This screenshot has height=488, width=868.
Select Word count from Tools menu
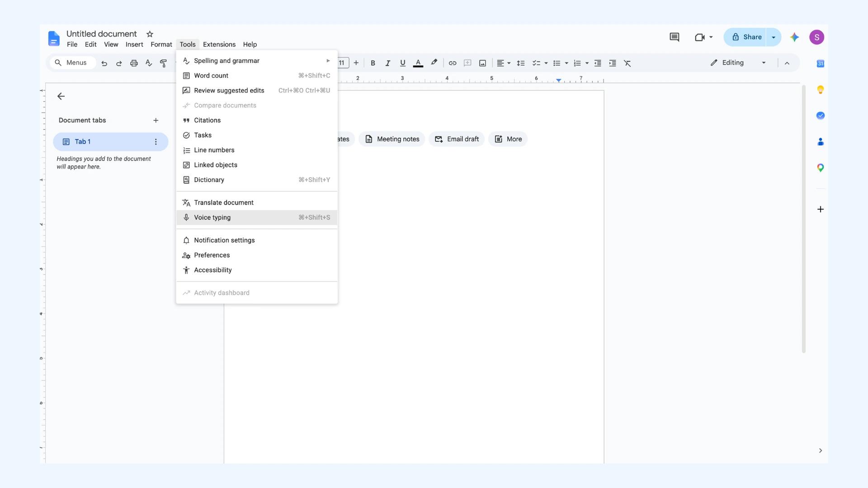pos(257,75)
